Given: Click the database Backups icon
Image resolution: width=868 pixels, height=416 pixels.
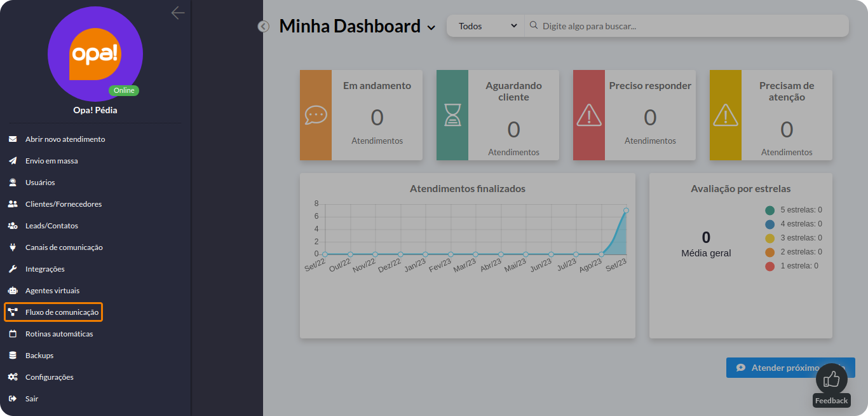Looking at the screenshot, I should (13, 356).
